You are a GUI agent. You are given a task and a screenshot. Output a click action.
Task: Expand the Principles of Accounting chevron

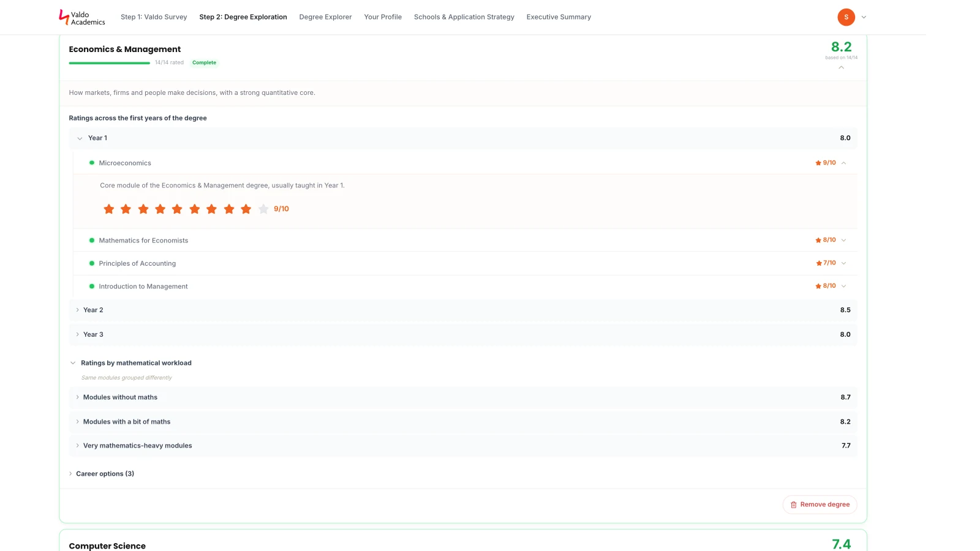coord(843,263)
